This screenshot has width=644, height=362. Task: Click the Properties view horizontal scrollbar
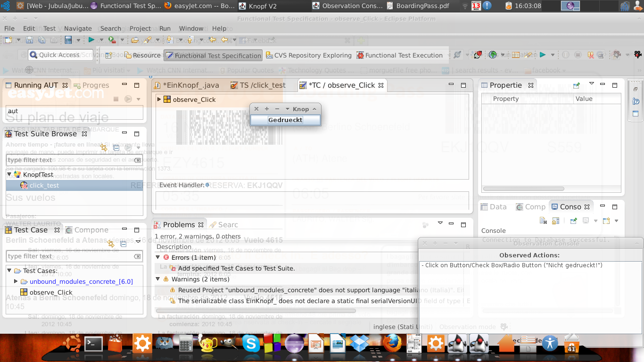[524, 189]
